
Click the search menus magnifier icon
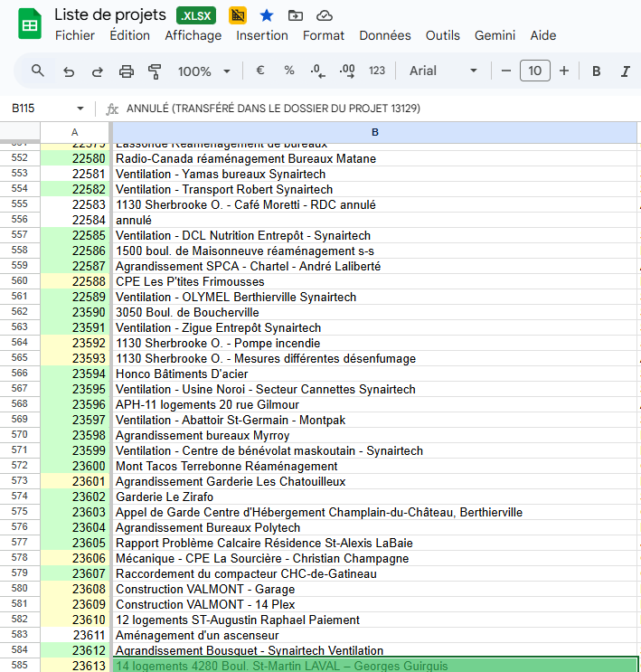click(x=38, y=71)
